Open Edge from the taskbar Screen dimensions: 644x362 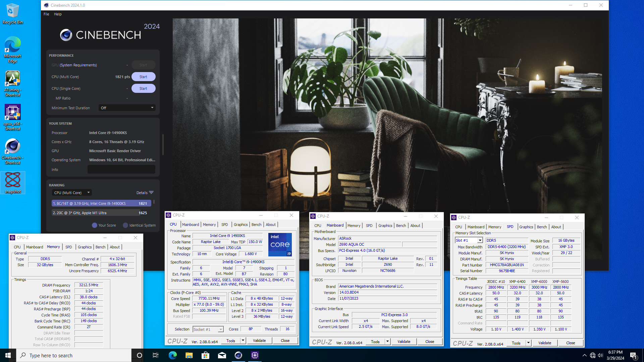pyautogui.click(x=172, y=355)
